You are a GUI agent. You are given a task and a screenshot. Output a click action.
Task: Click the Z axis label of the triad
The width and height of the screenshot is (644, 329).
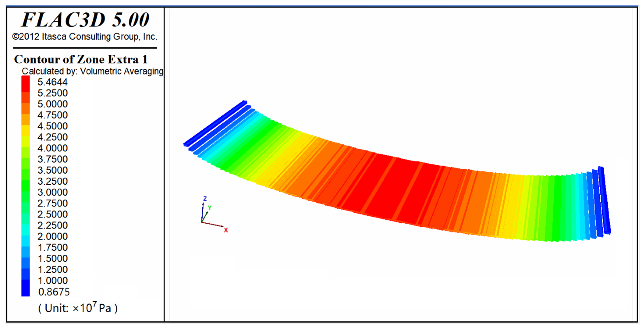(205, 198)
